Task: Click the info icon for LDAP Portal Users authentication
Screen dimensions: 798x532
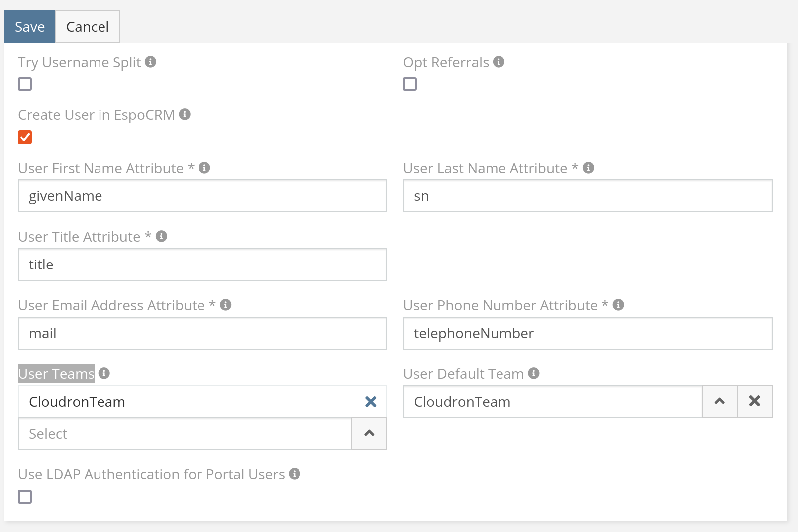Action: pos(295,474)
